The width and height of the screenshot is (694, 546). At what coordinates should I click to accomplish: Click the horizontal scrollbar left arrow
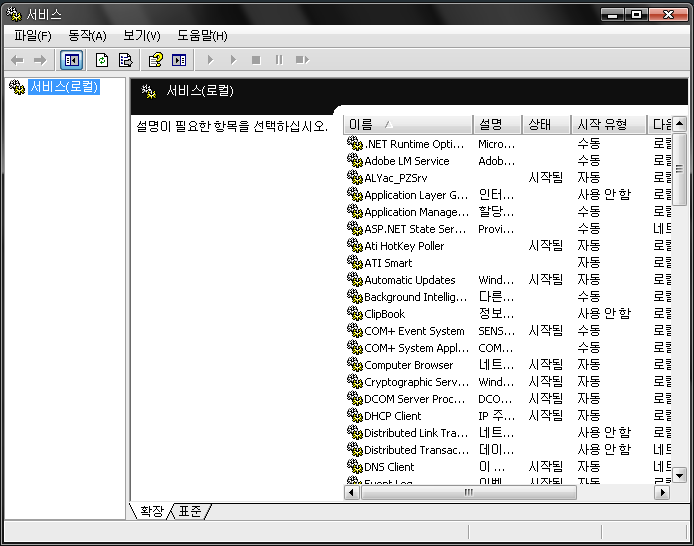tap(352, 492)
